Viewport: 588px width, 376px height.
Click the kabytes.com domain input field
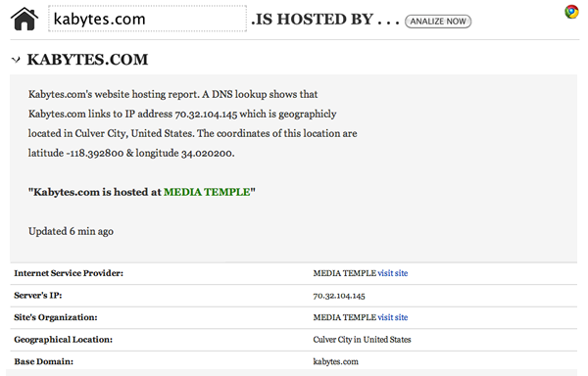(x=147, y=19)
